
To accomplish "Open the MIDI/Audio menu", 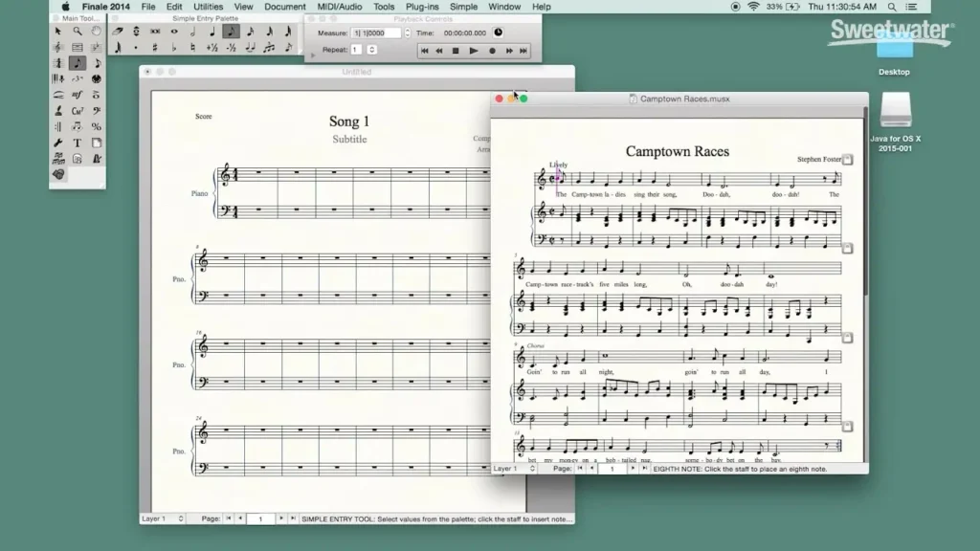I will [x=340, y=7].
